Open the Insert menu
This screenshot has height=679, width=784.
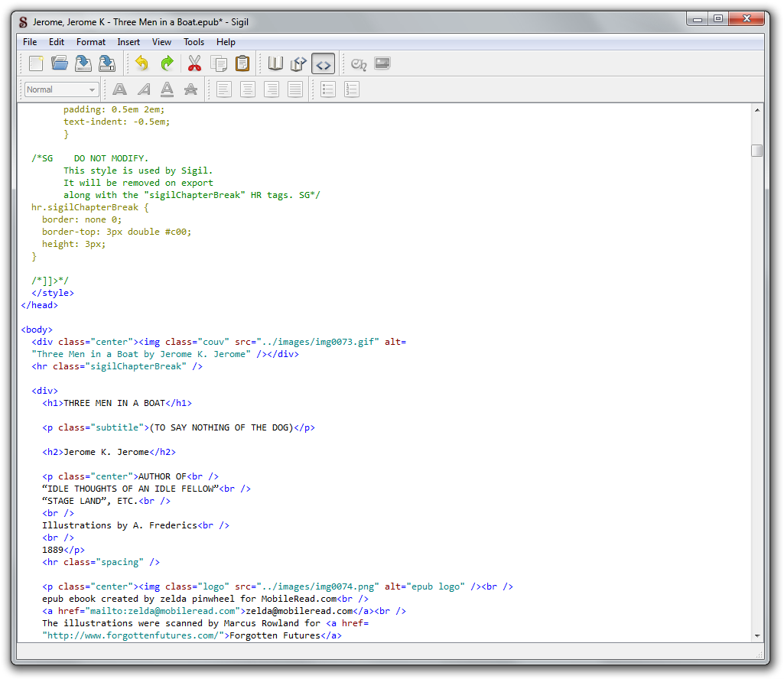pyautogui.click(x=128, y=42)
